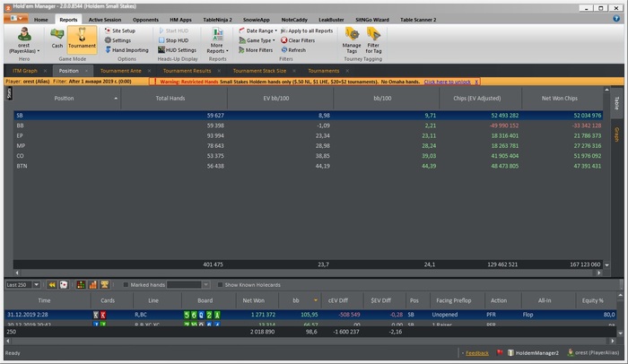The image size is (628, 364).
Task: Toggle the Marked hands checkbox
Action: coord(126,285)
